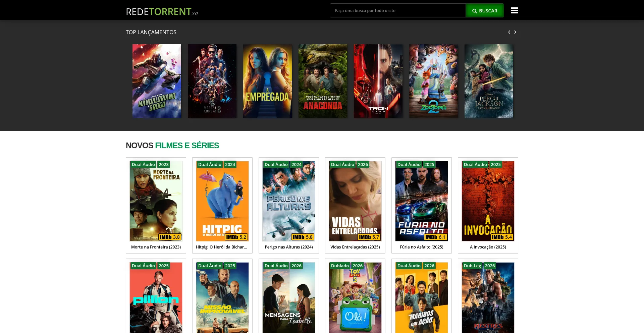The image size is (644, 333).
Task: Click NOVOS FILMES E SÉRIES heading
Action: point(172,146)
